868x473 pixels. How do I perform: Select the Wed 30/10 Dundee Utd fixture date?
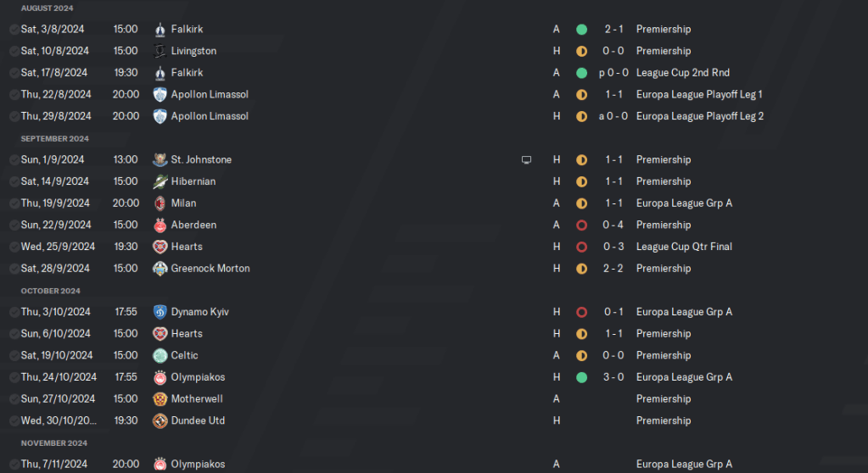click(59, 420)
